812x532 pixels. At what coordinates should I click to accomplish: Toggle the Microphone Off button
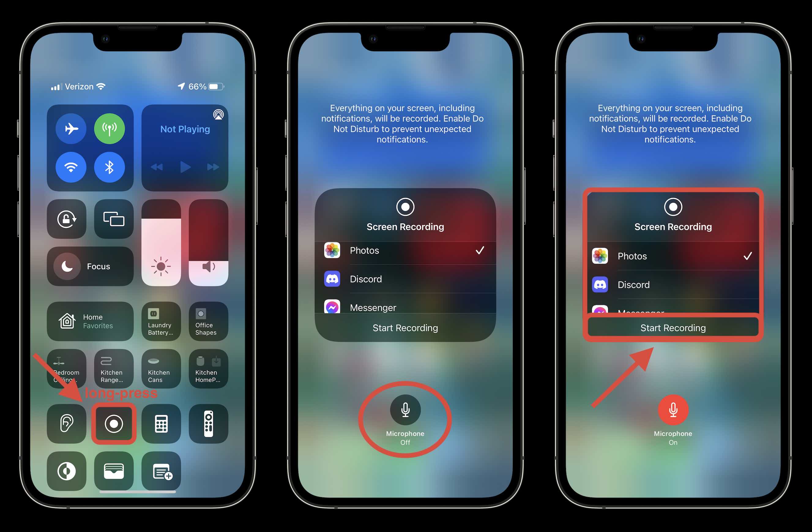click(406, 411)
